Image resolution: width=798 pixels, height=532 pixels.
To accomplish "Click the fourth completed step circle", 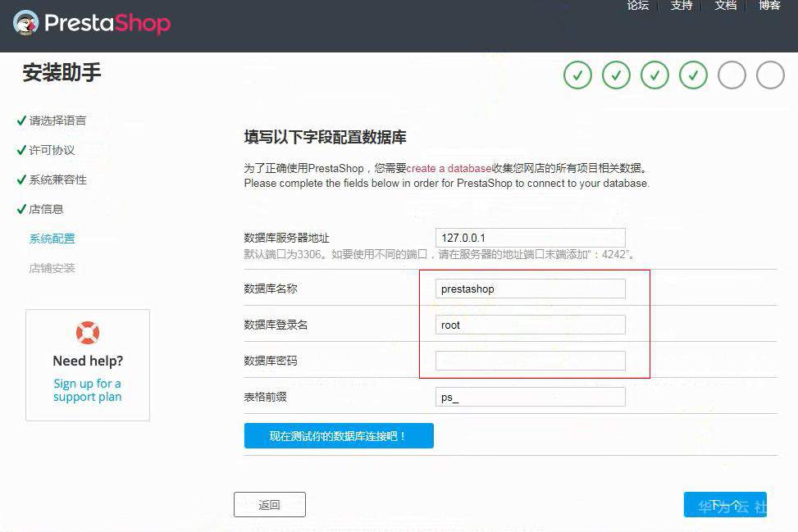I will [x=693, y=75].
